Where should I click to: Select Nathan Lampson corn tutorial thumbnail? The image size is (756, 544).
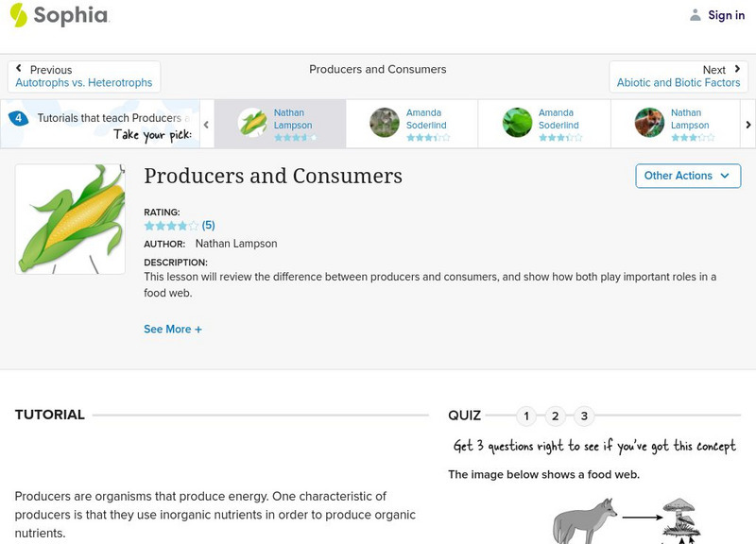click(251, 123)
